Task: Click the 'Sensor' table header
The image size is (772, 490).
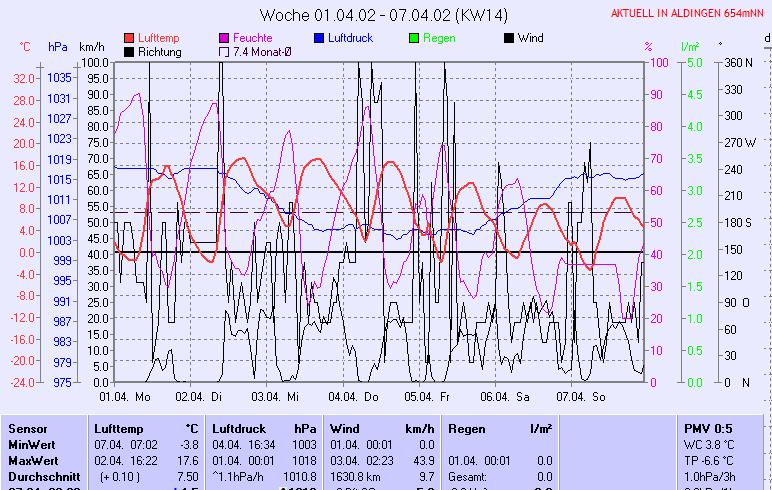Action: coord(26,427)
